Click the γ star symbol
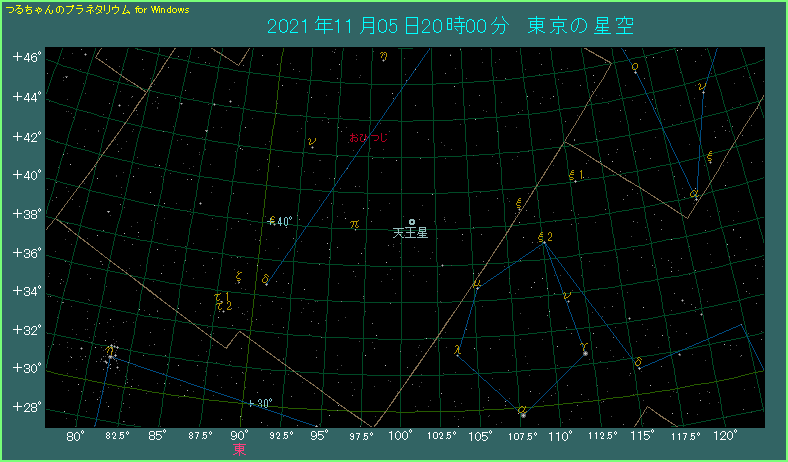The image size is (788, 462). coord(583,348)
